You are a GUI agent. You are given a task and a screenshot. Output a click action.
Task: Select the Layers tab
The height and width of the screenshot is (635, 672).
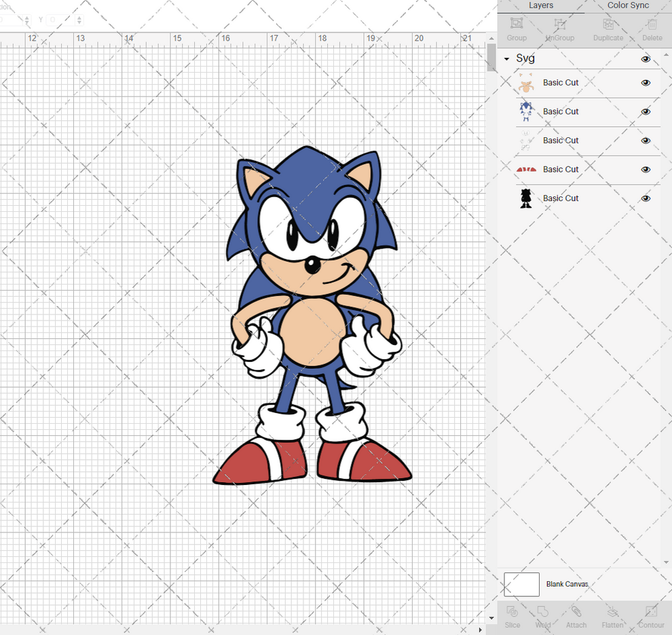click(541, 5)
